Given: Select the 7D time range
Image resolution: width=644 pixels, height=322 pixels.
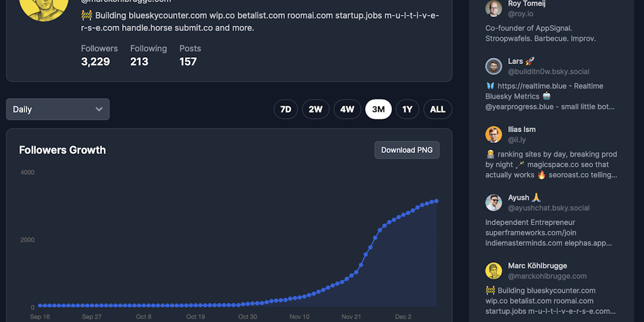Looking at the screenshot, I should pos(286,109).
